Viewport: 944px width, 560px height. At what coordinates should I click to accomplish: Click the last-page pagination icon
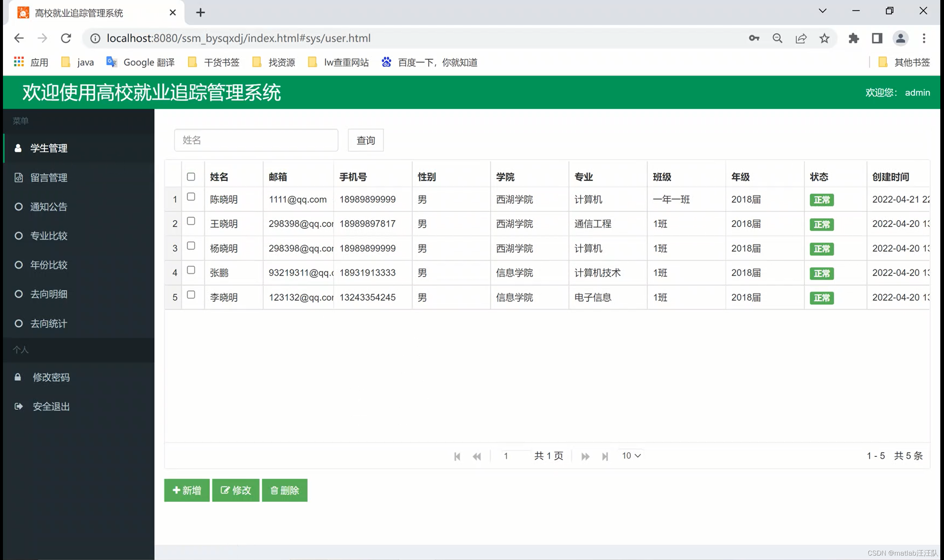pyautogui.click(x=605, y=456)
